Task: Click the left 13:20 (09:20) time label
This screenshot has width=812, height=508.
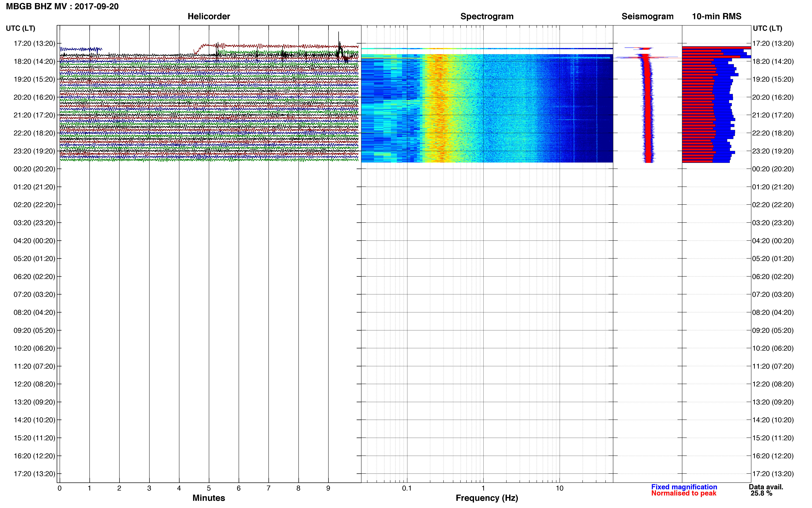Action: 35,402
